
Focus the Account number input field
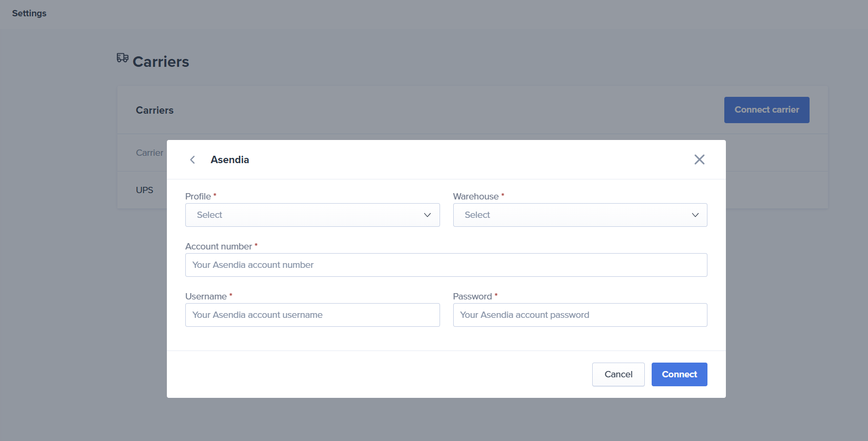pos(446,265)
